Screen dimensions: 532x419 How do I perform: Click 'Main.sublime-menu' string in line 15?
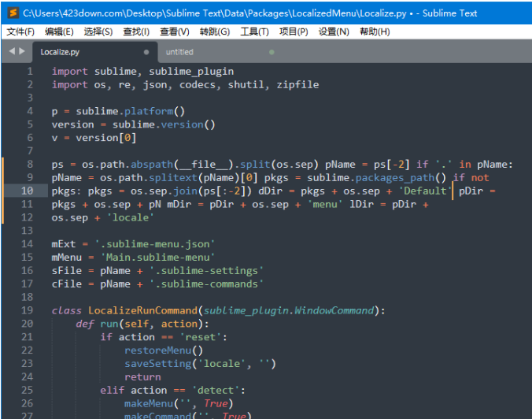[157, 257]
